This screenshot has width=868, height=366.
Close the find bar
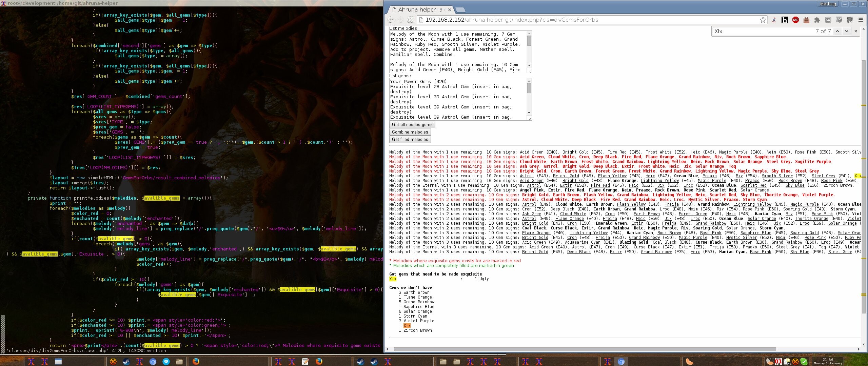pyautogui.click(x=856, y=31)
